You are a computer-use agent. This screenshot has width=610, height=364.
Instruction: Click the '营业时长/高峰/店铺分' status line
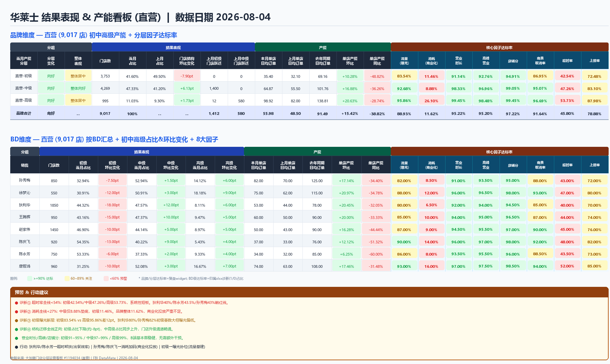click(x=100, y=338)
